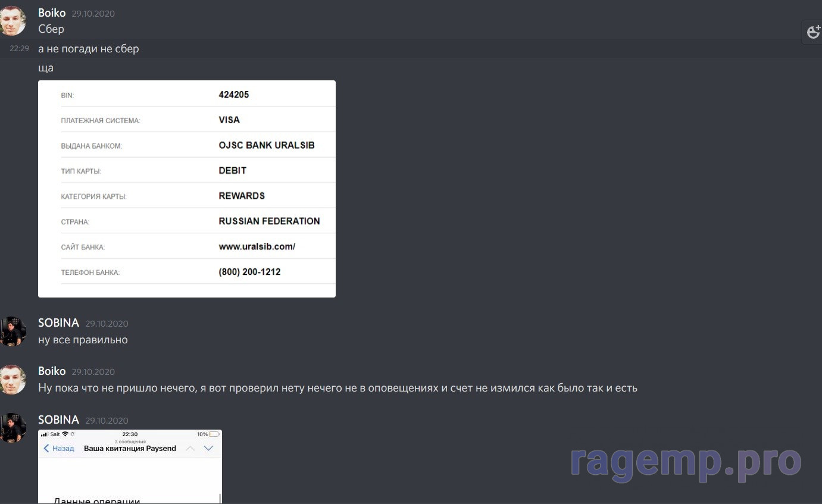This screenshot has height=504, width=822.
Task: Click the date on SOBINA's receipt message
Action: (x=107, y=421)
